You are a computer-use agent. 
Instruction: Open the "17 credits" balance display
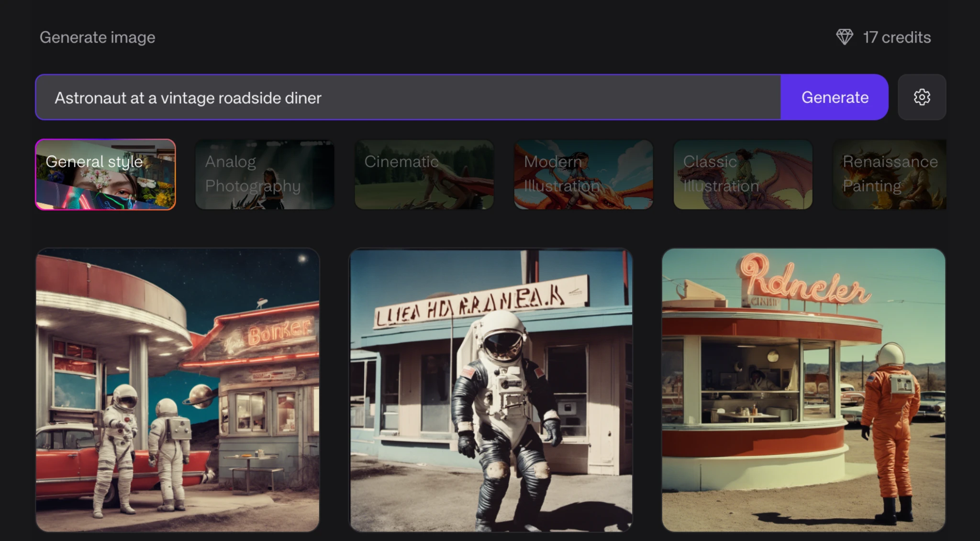(x=896, y=37)
